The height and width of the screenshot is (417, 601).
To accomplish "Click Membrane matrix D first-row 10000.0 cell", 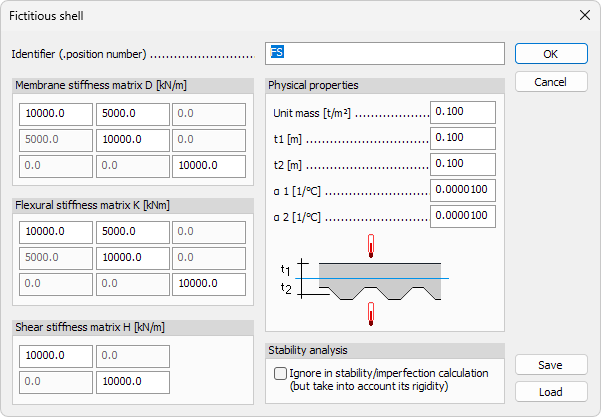I will point(56,114).
